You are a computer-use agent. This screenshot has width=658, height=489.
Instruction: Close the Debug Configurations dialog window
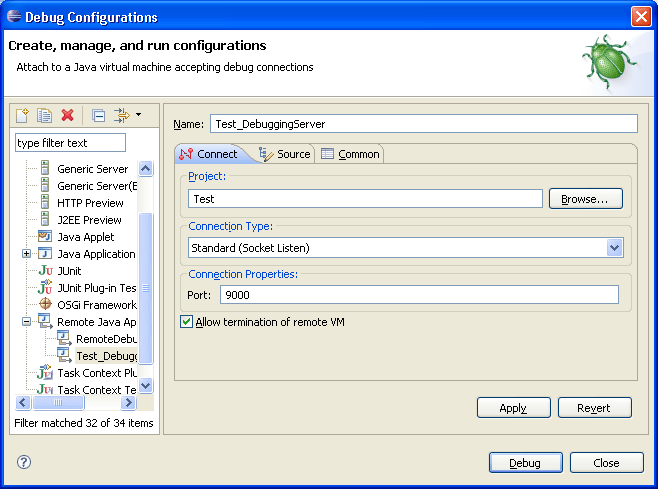(641, 17)
